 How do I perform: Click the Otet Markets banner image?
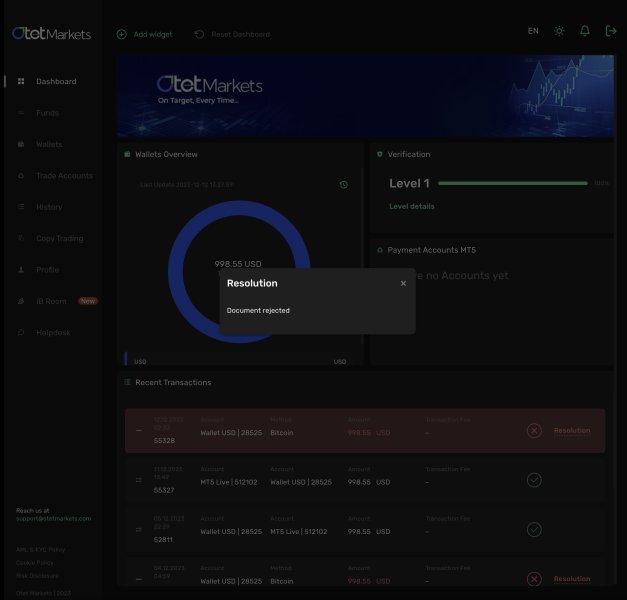pos(366,96)
